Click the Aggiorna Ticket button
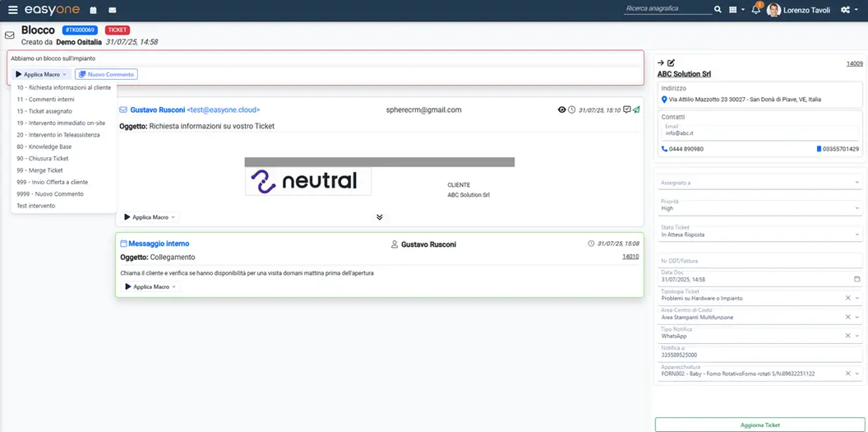The width and height of the screenshot is (868, 432). click(x=759, y=425)
